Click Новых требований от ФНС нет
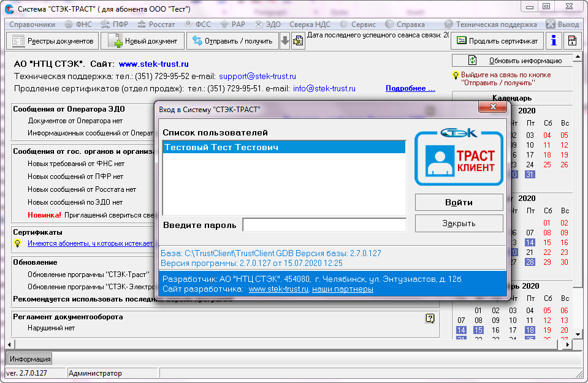The height and width of the screenshot is (383, 588). tap(76, 164)
